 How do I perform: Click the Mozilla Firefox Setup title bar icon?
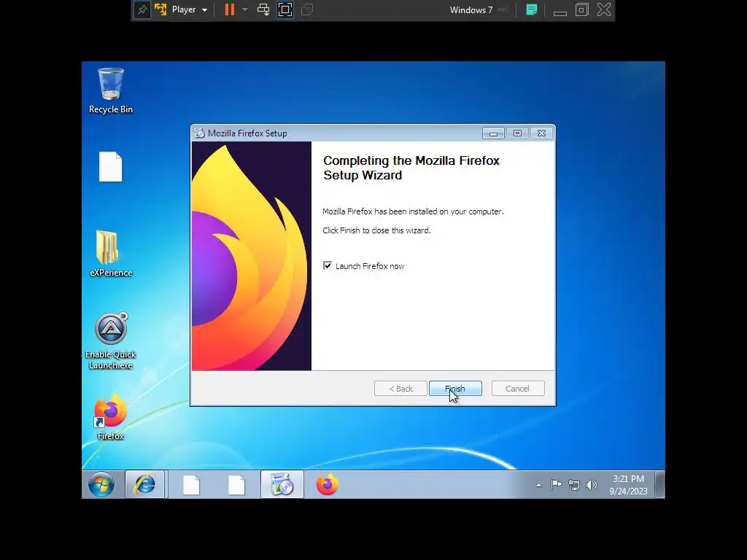199,133
